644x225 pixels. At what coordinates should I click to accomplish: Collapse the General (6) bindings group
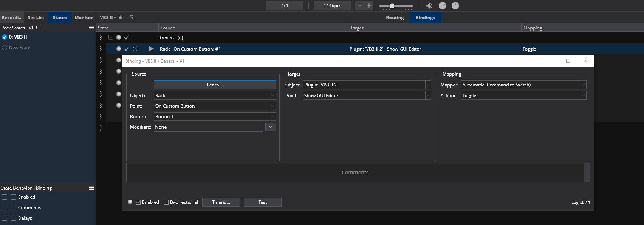[x=111, y=37]
